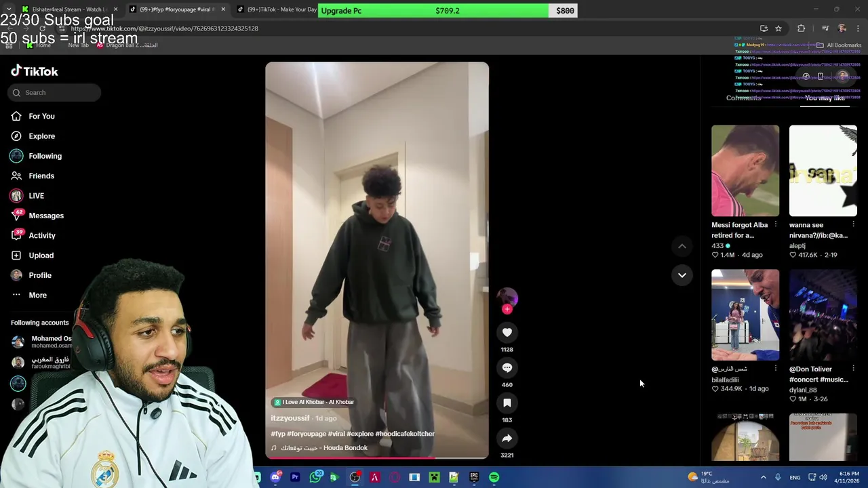Follow the creator with the red plus
Image resolution: width=868 pixels, height=488 pixels.
tap(507, 309)
